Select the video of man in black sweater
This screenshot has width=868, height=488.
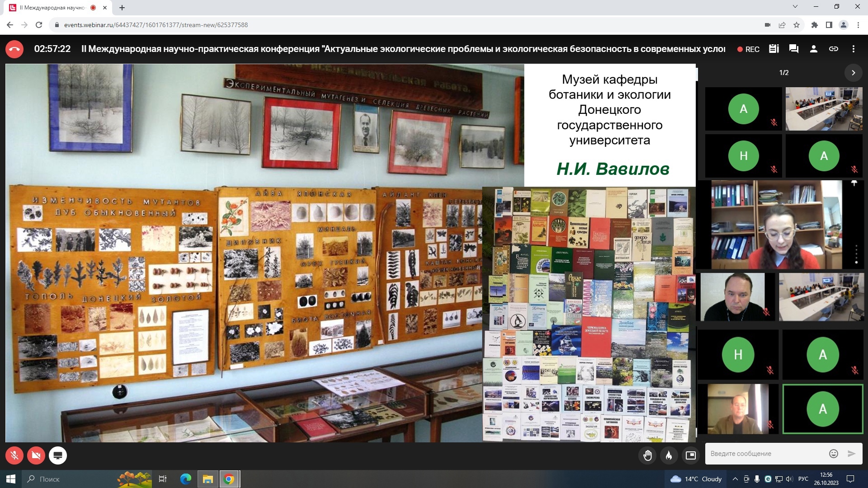[737, 296]
